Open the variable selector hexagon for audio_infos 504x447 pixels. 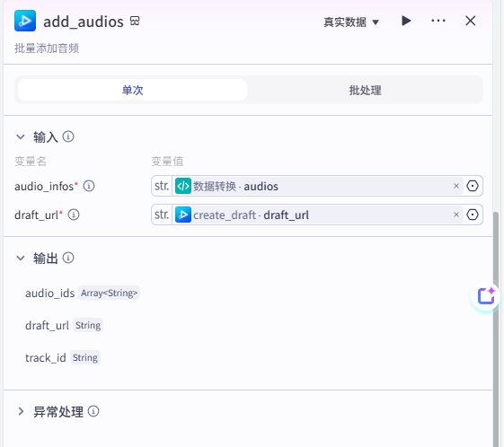point(473,186)
